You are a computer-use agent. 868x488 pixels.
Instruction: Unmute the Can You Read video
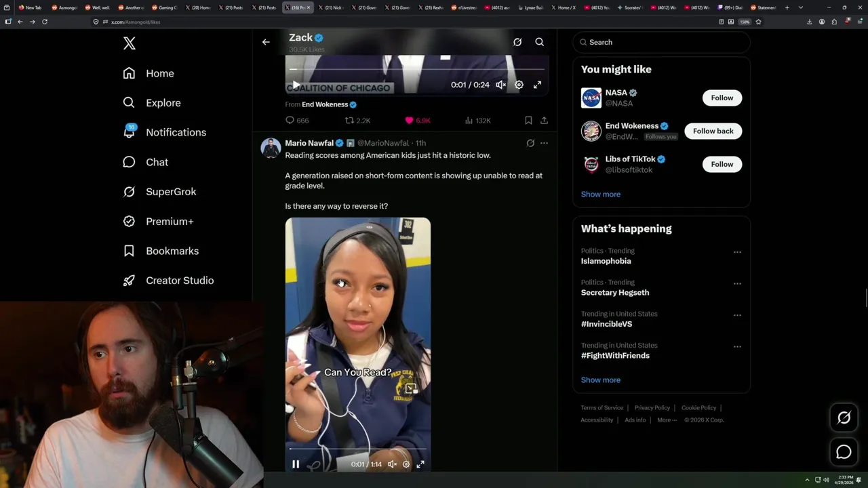[x=392, y=464]
